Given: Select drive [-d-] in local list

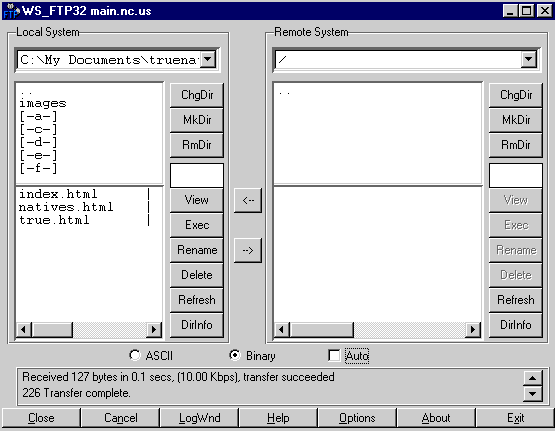Looking at the screenshot, I should (38, 142).
